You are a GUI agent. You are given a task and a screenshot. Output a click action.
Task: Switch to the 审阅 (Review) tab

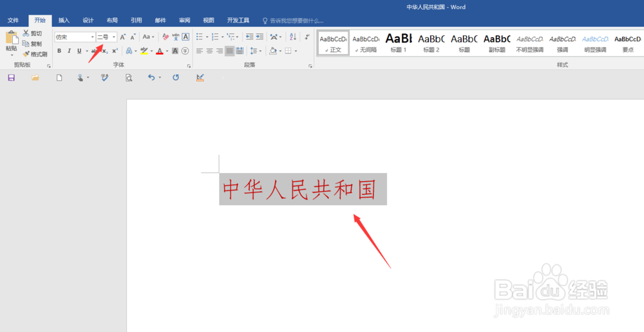click(x=184, y=20)
